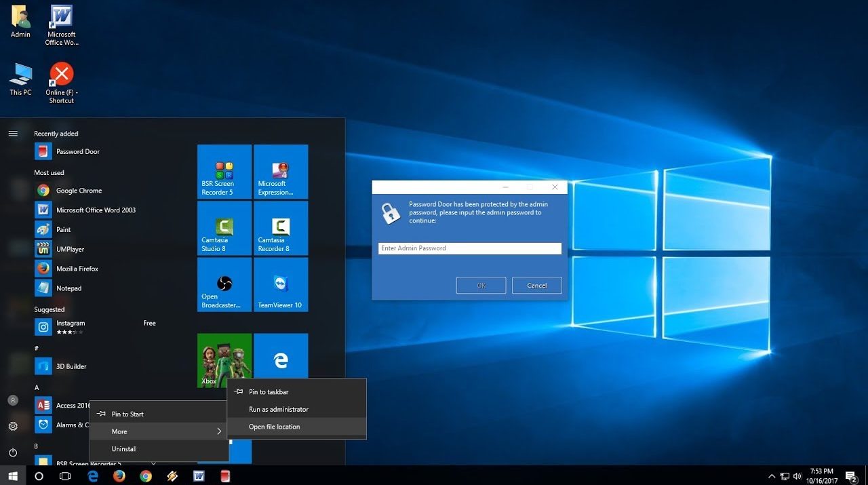Open the Settings gear in Start menu

point(13,426)
